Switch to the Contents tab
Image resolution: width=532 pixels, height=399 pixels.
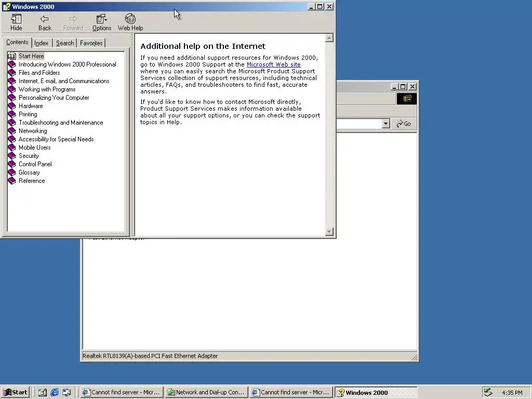17,42
